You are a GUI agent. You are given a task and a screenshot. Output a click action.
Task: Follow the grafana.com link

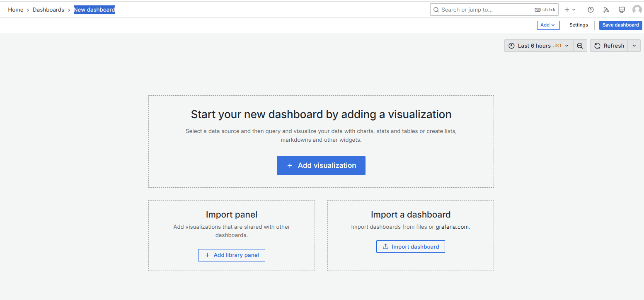453,227
